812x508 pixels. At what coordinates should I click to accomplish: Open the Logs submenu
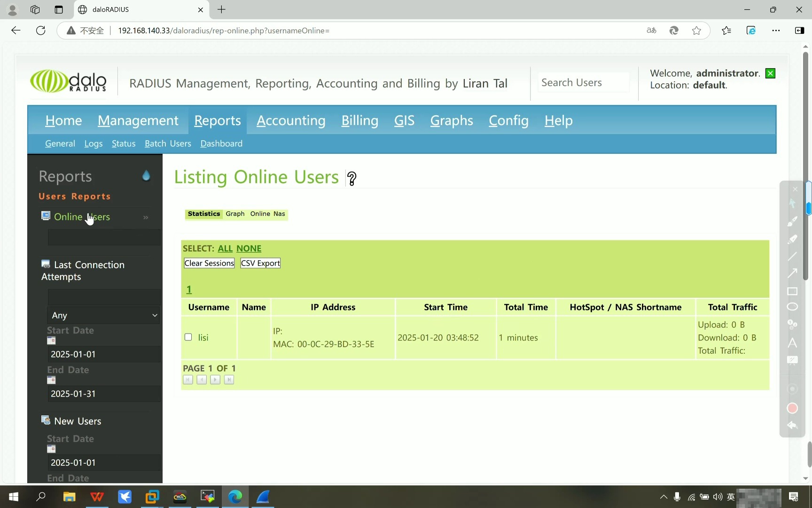tap(94, 143)
